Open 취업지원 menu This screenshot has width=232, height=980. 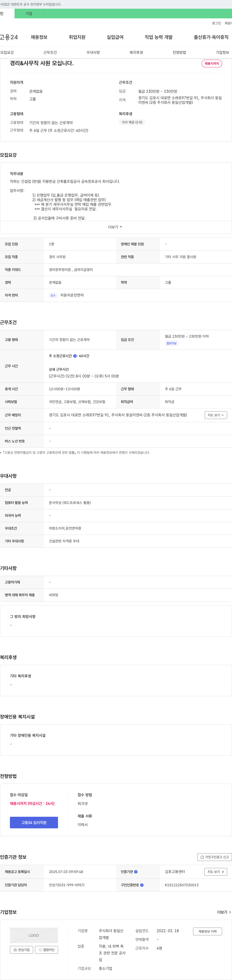point(77,37)
